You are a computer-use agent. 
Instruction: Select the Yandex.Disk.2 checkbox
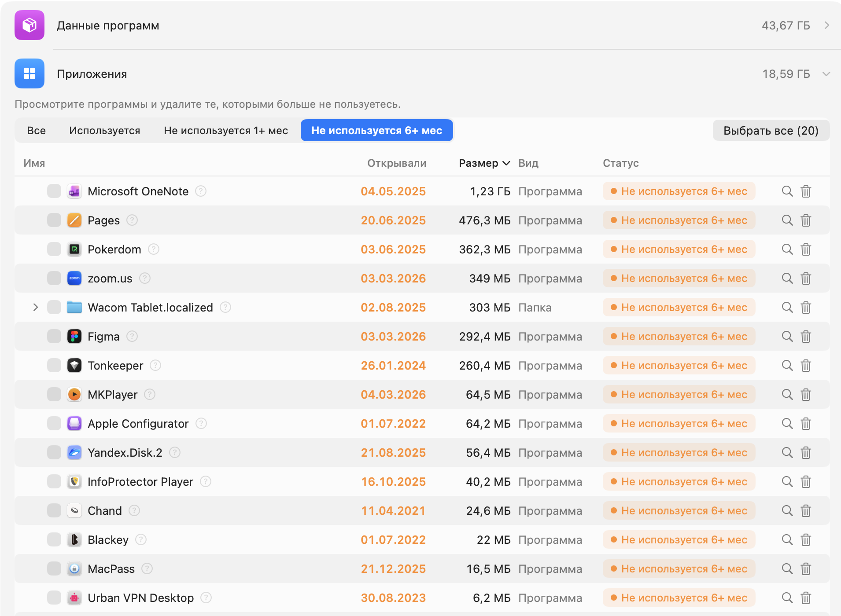pos(54,453)
